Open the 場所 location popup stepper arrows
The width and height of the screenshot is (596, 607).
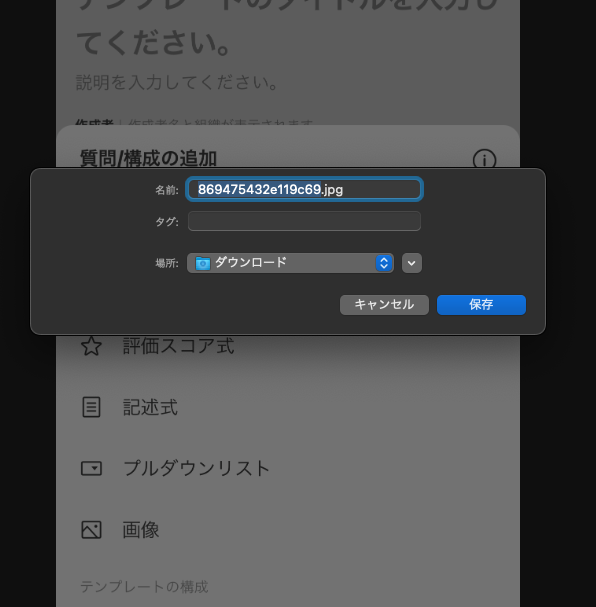click(384, 263)
